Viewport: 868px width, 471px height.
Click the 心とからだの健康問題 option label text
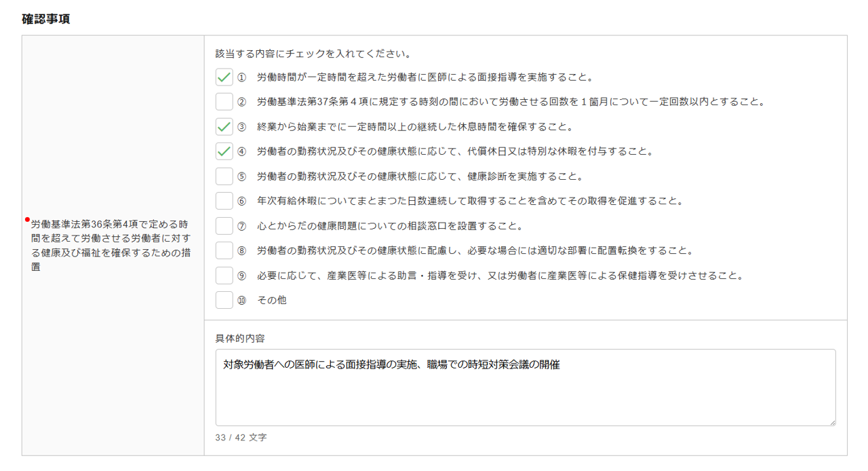coord(390,226)
